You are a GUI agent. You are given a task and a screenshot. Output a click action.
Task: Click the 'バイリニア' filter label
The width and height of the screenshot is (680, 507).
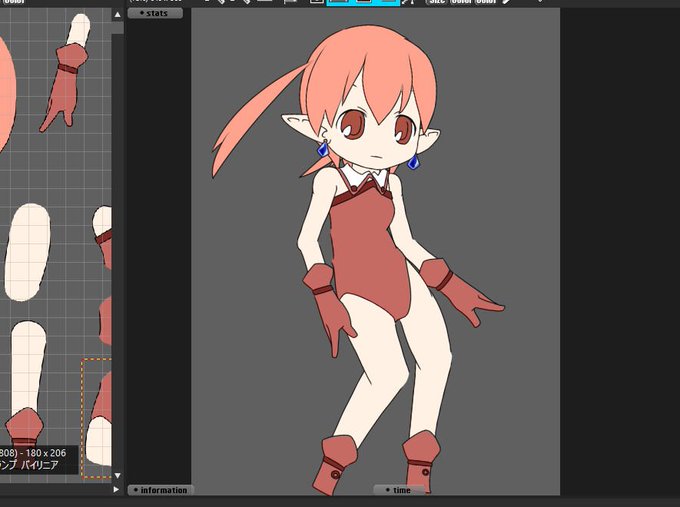coord(39,465)
